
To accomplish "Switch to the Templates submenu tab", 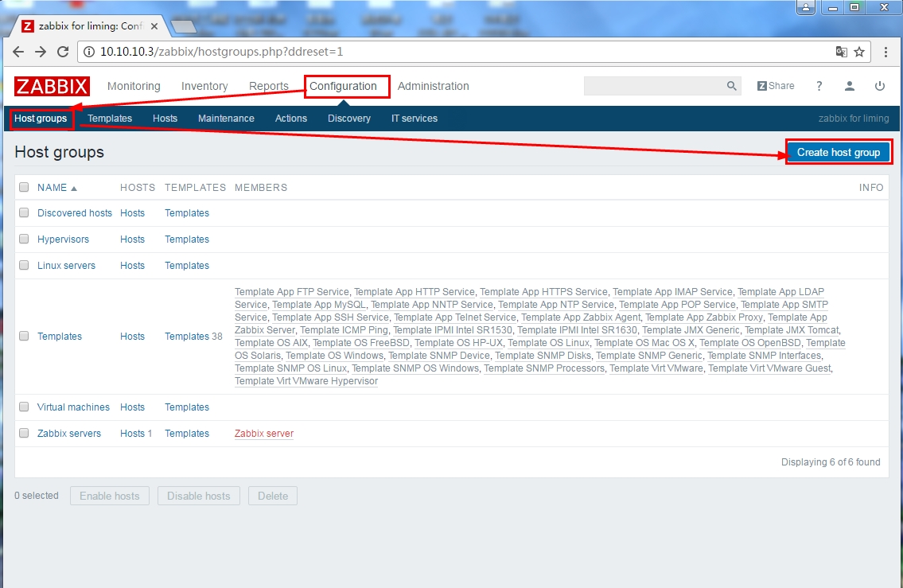I will (110, 119).
